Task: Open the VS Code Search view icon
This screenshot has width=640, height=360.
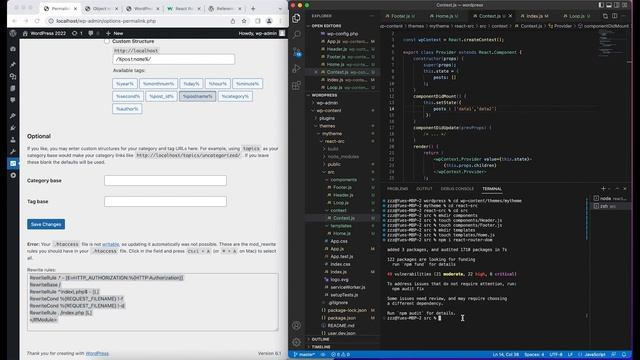Action: [x=297, y=35]
